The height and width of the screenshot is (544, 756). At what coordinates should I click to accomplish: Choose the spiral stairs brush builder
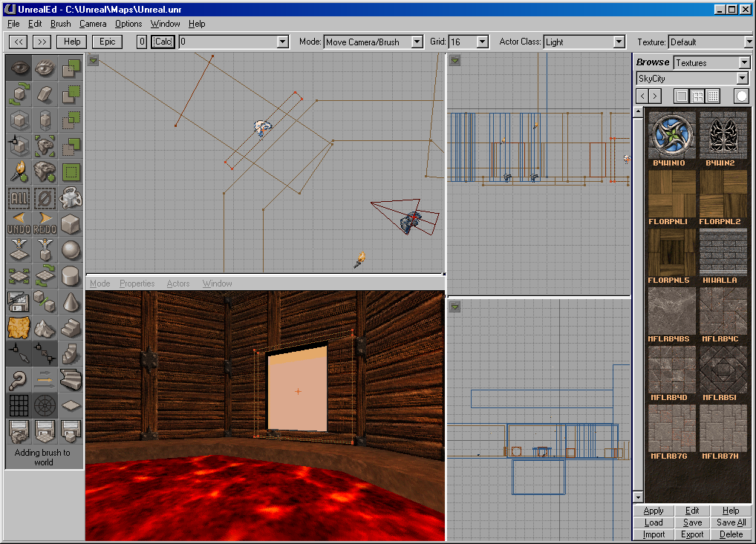pyautogui.click(x=71, y=354)
